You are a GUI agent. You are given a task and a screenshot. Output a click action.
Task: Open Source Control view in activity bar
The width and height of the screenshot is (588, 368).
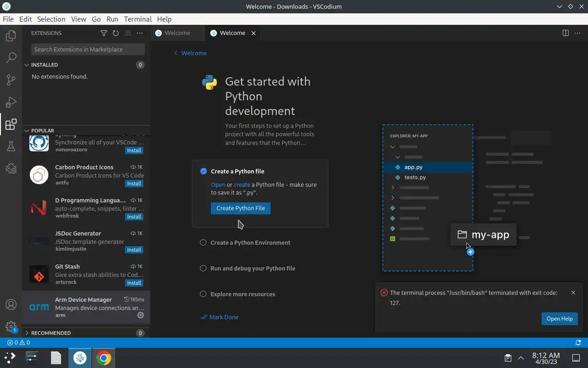(11, 80)
